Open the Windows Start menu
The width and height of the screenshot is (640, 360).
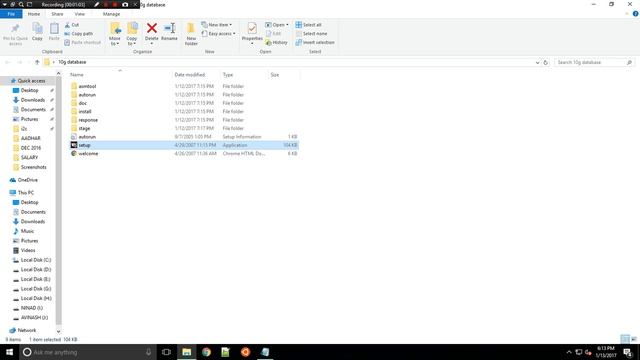pos(9,352)
